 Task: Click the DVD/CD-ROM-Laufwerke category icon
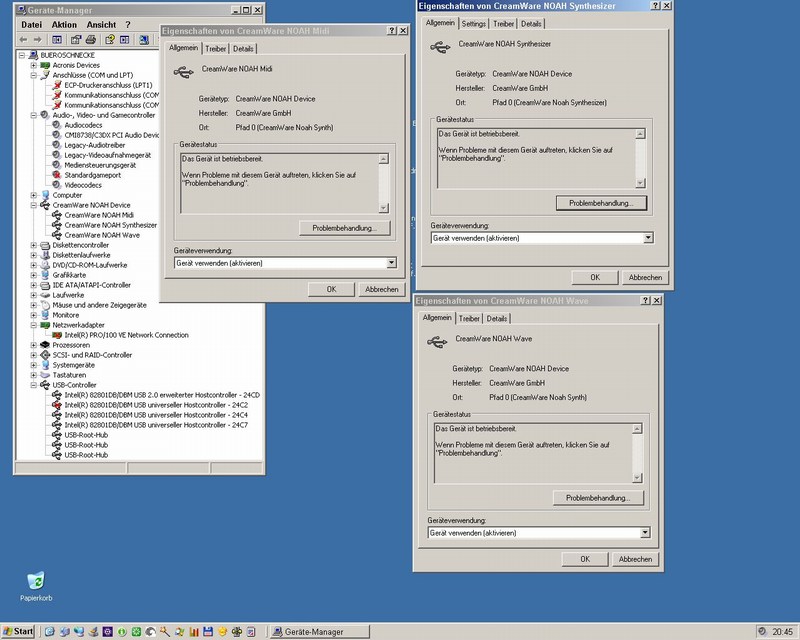pyautogui.click(x=45, y=265)
